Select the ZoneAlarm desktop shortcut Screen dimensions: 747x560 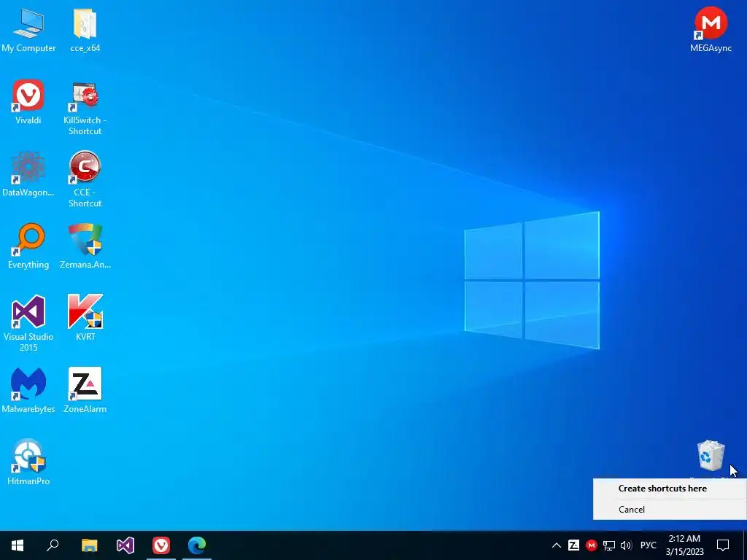point(85,391)
